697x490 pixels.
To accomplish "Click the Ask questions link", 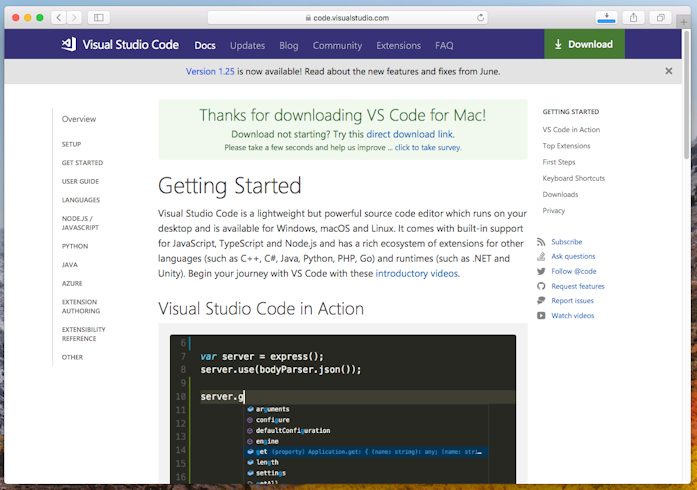I will click(x=573, y=257).
